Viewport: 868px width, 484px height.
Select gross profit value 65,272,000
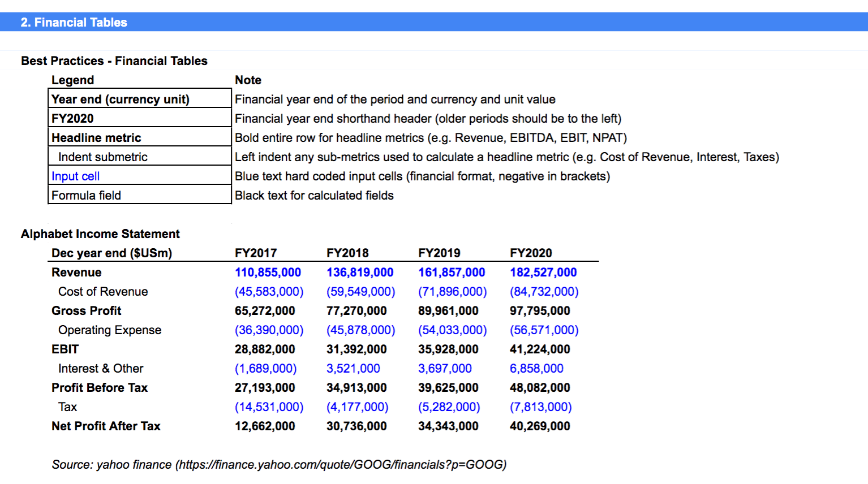coord(265,311)
